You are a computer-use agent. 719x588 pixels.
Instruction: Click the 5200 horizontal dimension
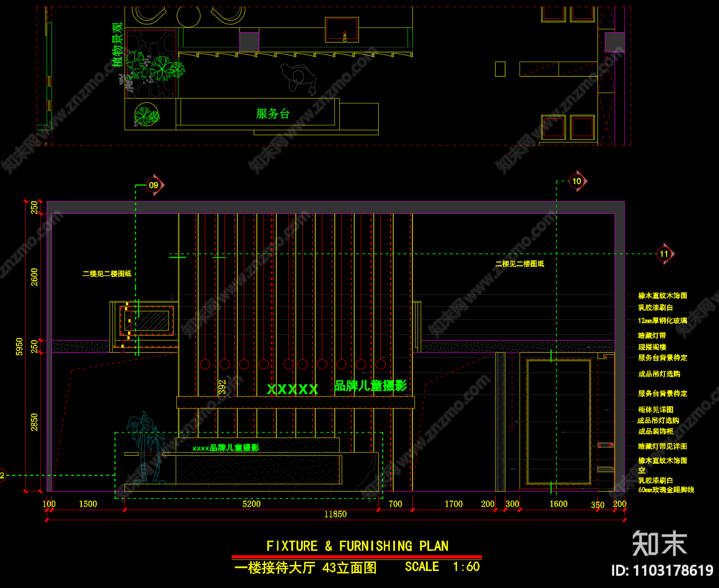(x=252, y=504)
